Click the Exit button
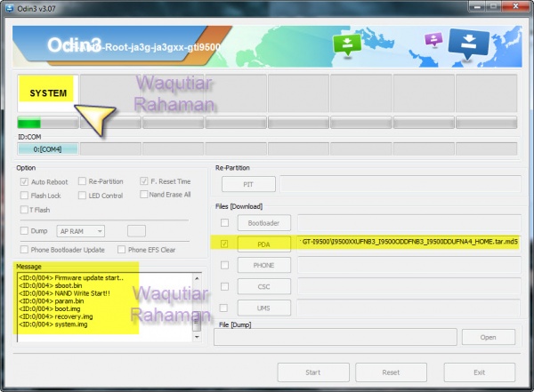Image resolution: width=534 pixels, height=392 pixels. [479, 372]
